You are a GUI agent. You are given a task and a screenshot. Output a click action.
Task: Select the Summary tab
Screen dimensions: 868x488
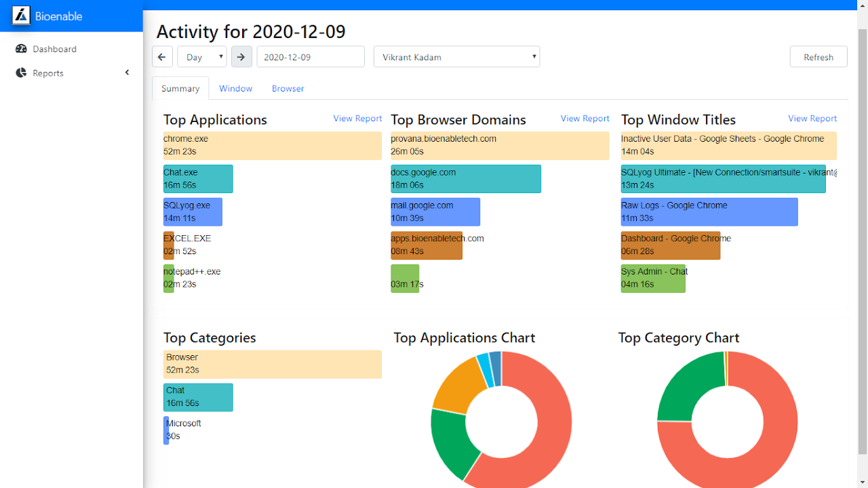tap(180, 89)
